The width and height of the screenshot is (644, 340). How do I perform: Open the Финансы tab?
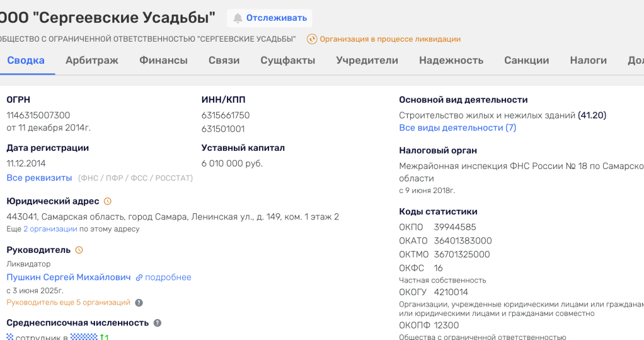[x=163, y=61]
